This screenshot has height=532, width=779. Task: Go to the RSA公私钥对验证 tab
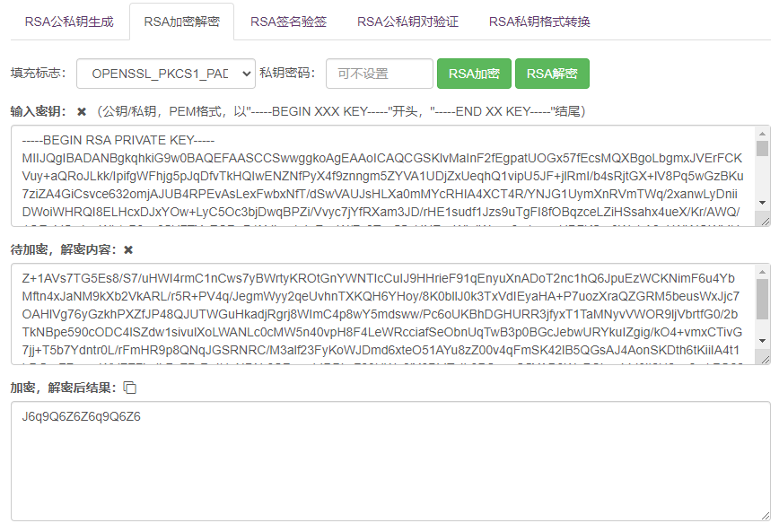(407, 22)
